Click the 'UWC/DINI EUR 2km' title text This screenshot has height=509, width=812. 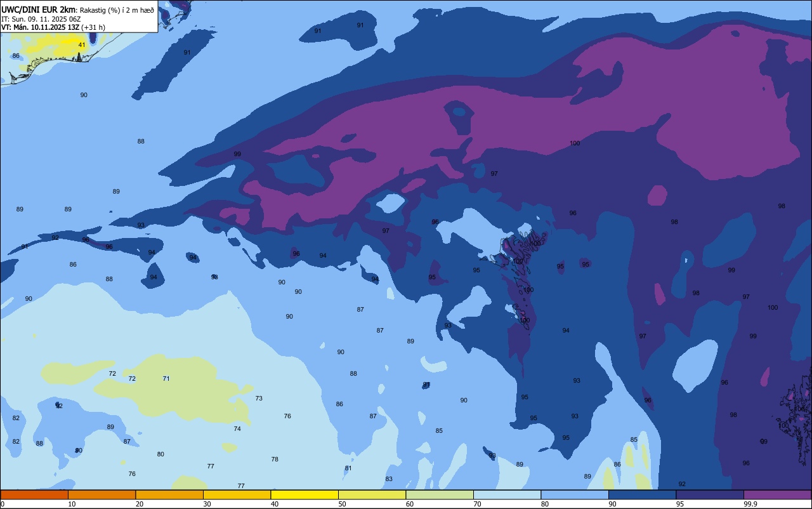point(38,10)
